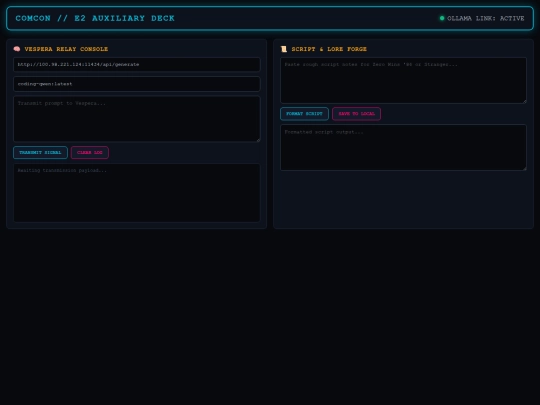Image resolution: width=540 pixels, height=405 pixels.
Task: Click the OLLAMA LINK: ACTIVE status text
Action: coord(486,18)
